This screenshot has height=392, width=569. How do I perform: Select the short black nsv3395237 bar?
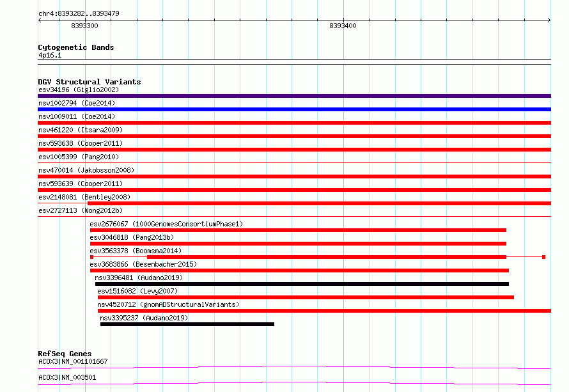(187, 324)
